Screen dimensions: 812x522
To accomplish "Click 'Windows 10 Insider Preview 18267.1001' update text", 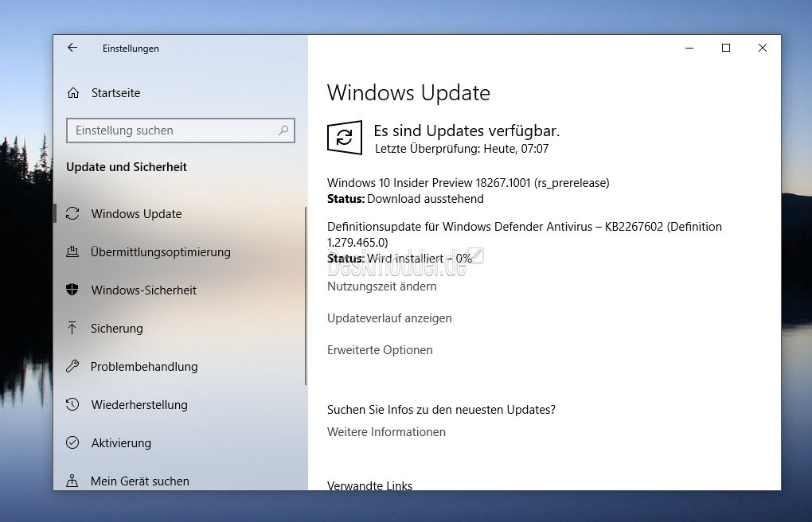I will [468, 183].
